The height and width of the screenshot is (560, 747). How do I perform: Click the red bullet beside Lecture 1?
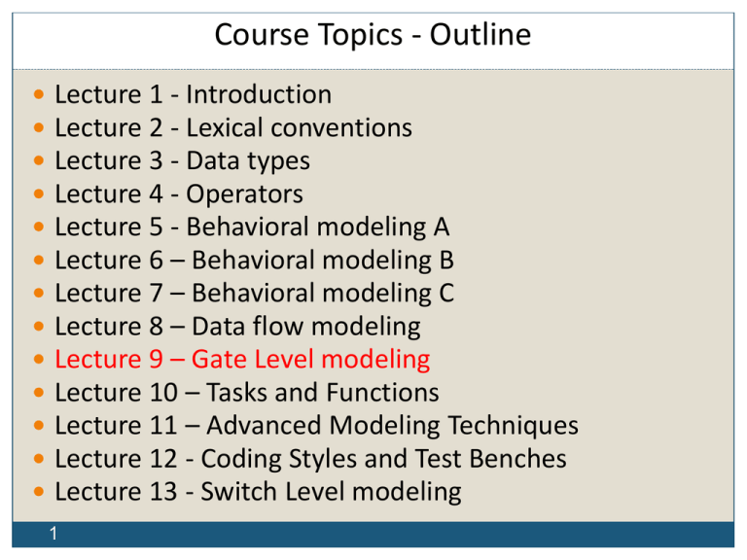pyautogui.click(x=37, y=96)
